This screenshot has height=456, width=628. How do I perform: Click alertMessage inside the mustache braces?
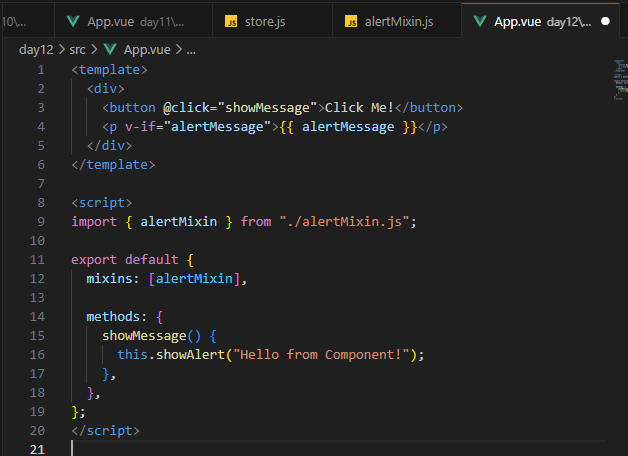pos(348,127)
